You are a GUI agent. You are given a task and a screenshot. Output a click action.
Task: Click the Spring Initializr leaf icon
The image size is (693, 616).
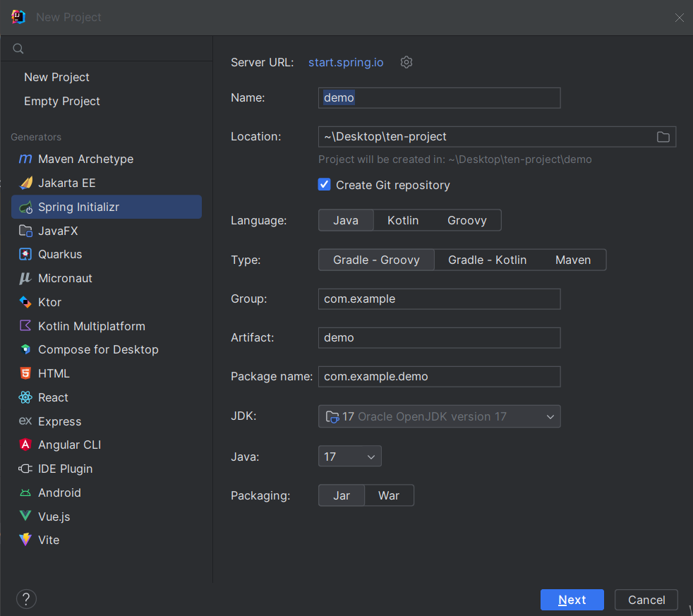coord(25,207)
